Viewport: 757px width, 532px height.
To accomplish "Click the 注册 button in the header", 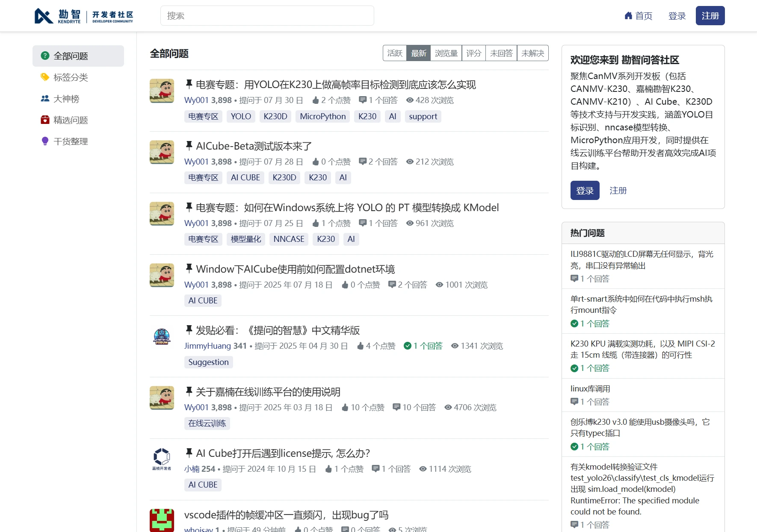I will click(710, 16).
